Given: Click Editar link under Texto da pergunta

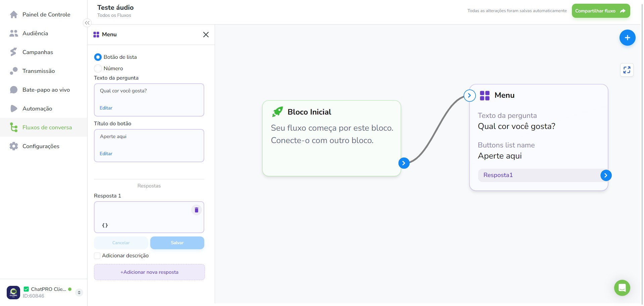Looking at the screenshot, I should tap(106, 108).
